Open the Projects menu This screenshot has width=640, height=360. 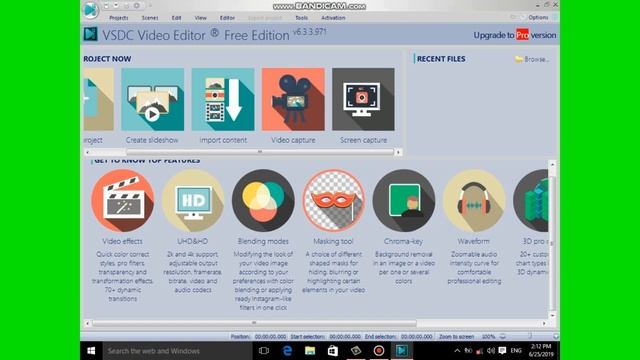point(119,18)
